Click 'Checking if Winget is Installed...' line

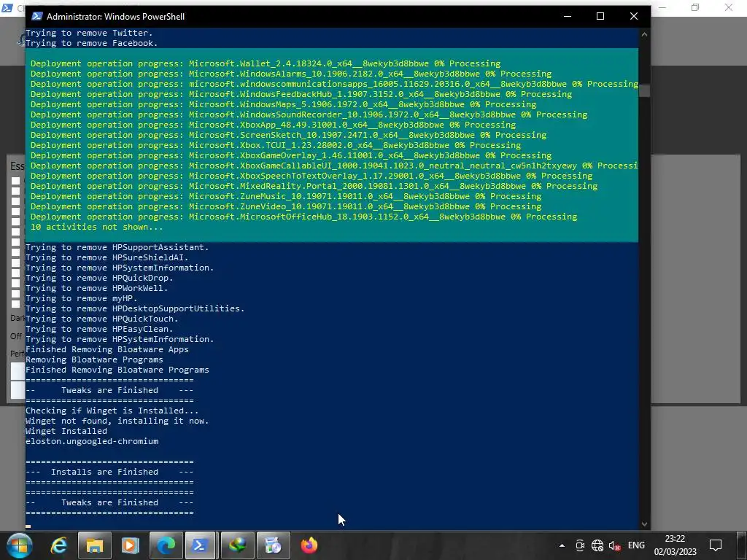point(112,411)
